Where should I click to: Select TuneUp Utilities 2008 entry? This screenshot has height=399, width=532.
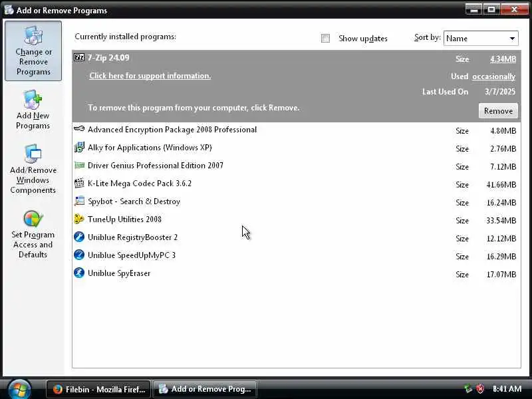296,220
